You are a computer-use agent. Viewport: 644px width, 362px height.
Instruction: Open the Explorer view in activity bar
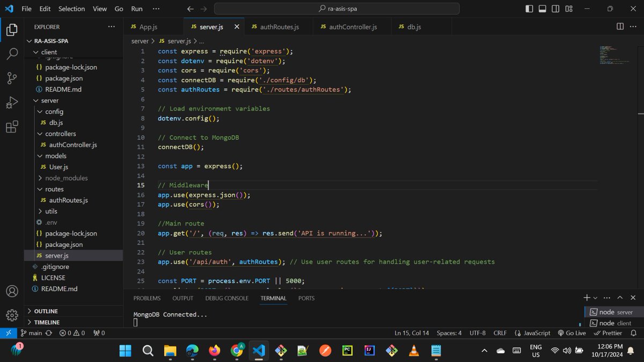(x=12, y=30)
